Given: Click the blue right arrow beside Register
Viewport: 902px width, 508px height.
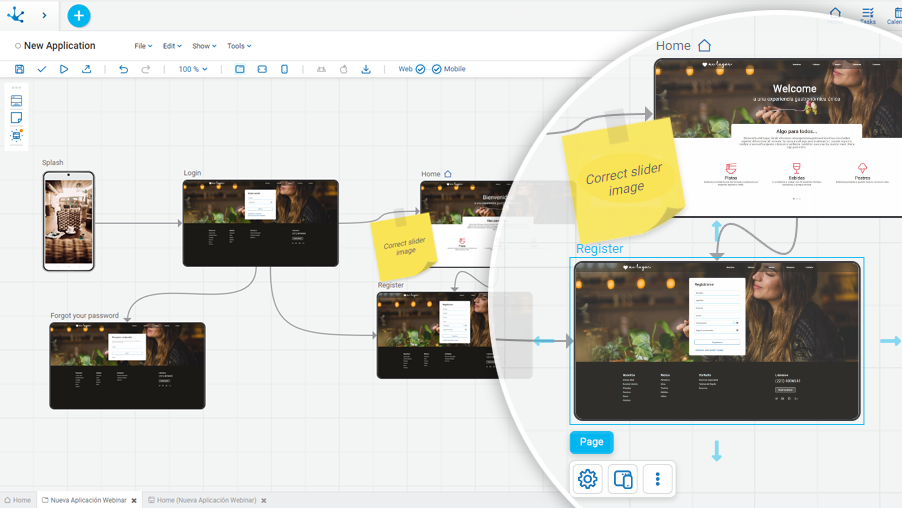Looking at the screenshot, I should (x=890, y=341).
